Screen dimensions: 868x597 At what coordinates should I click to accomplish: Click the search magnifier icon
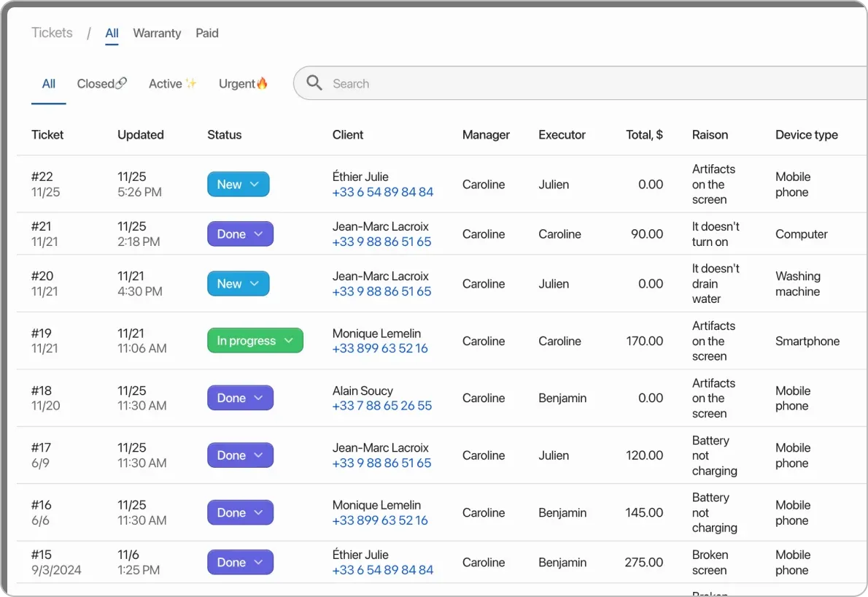tap(314, 82)
